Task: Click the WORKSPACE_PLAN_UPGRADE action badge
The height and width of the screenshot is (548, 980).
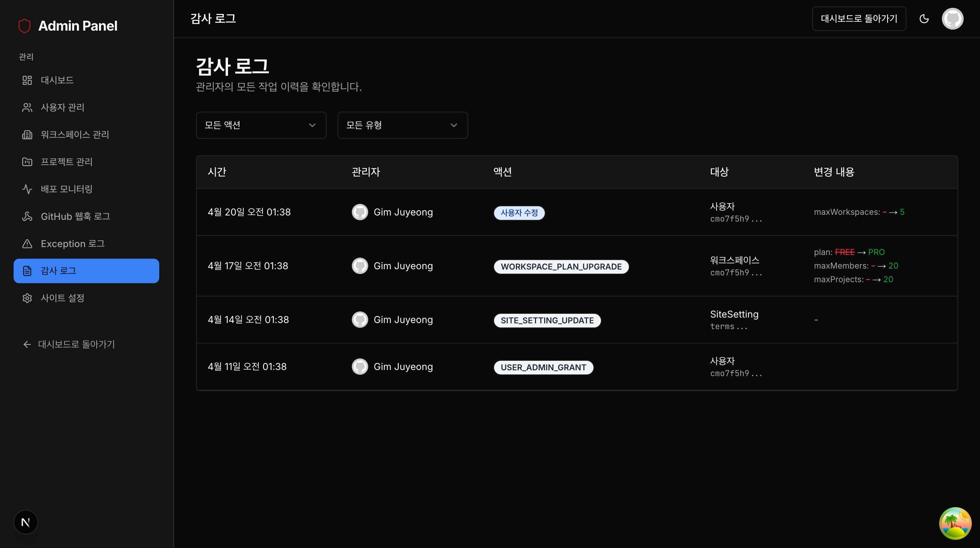Action: click(561, 267)
